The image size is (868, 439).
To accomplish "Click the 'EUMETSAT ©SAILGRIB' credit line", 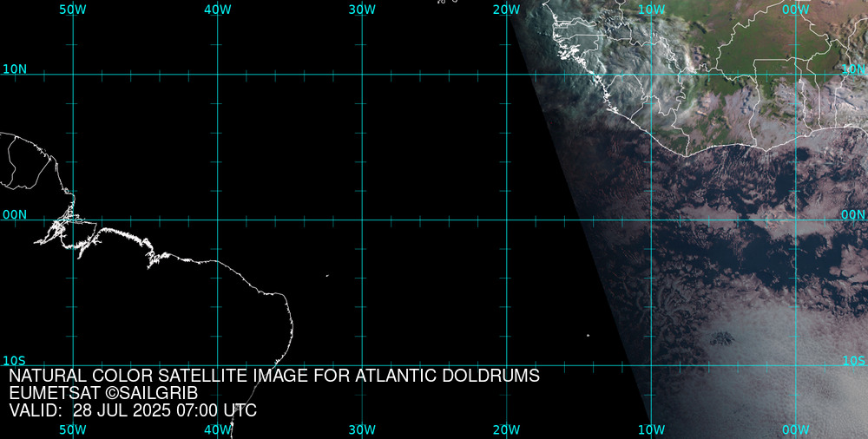I will point(103,393).
